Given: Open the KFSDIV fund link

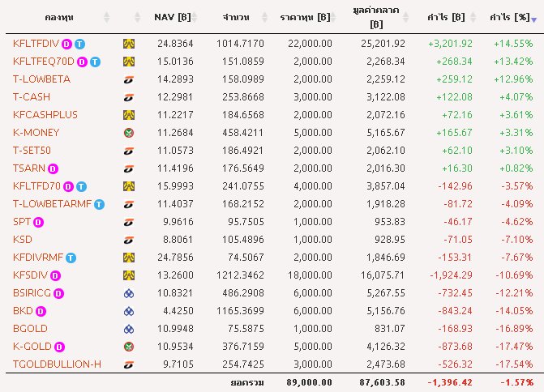Looking at the screenshot, I should (31, 275).
